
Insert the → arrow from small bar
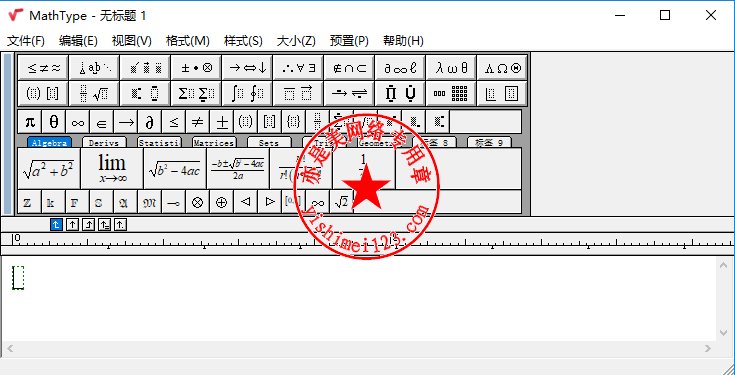(x=126, y=122)
